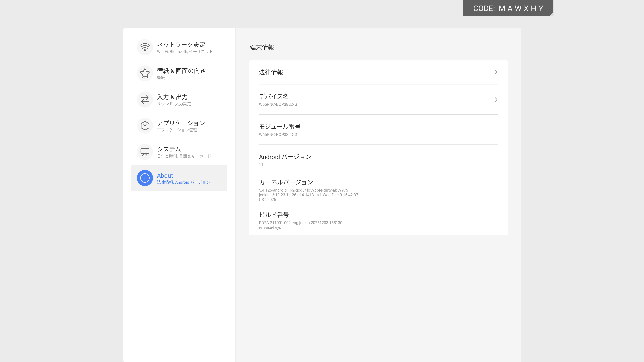Screen dimensions: 644x362
Task: Expand 法律情報 with right chevron
Action: pos(496,72)
